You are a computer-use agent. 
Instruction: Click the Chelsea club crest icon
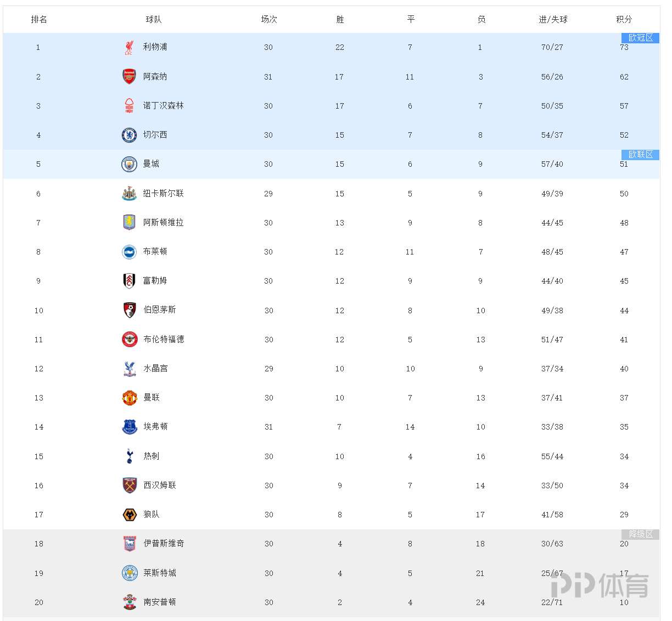(x=129, y=135)
